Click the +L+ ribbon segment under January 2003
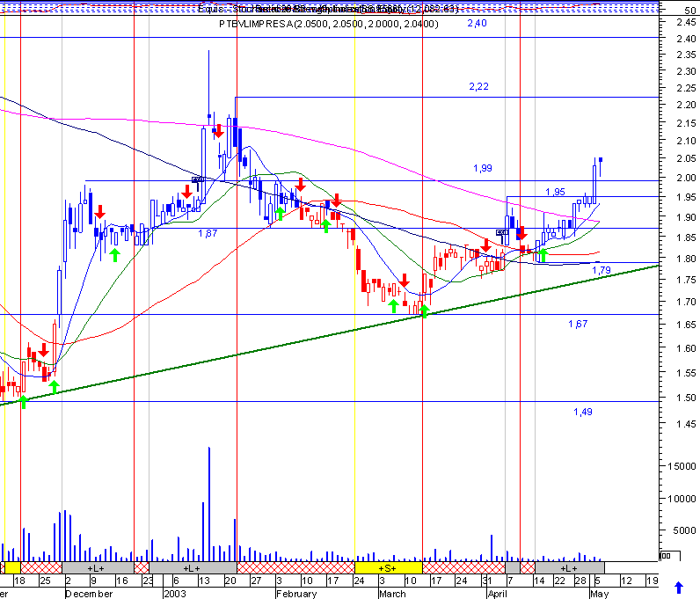Screen dimensions: 700x599 (x=193, y=568)
